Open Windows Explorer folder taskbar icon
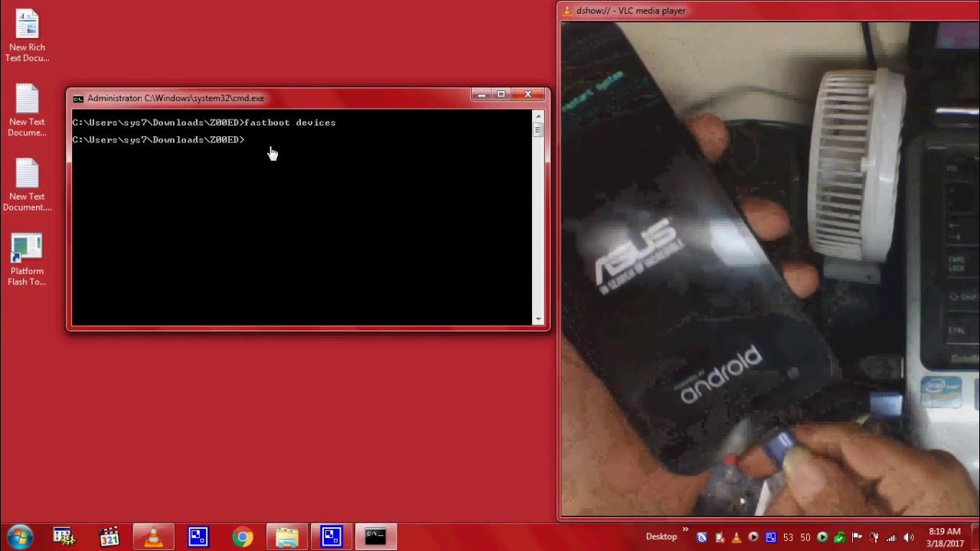The height and width of the screenshot is (551, 980). (286, 537)
